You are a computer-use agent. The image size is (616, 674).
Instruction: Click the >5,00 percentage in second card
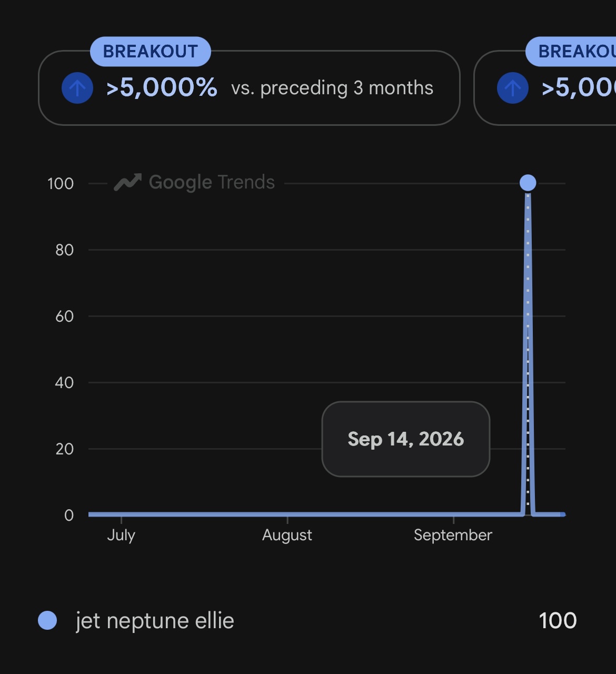pyautogui.click(x=579, y=87)
